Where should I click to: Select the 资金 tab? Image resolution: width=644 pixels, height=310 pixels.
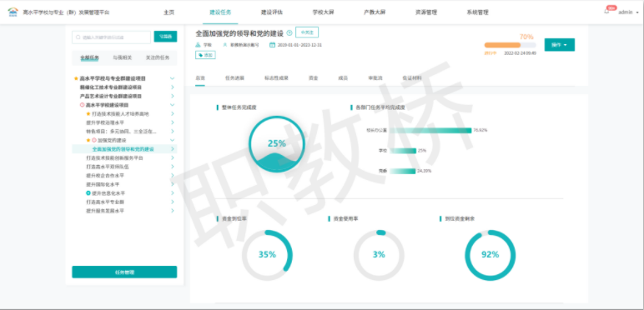(314, 77)
